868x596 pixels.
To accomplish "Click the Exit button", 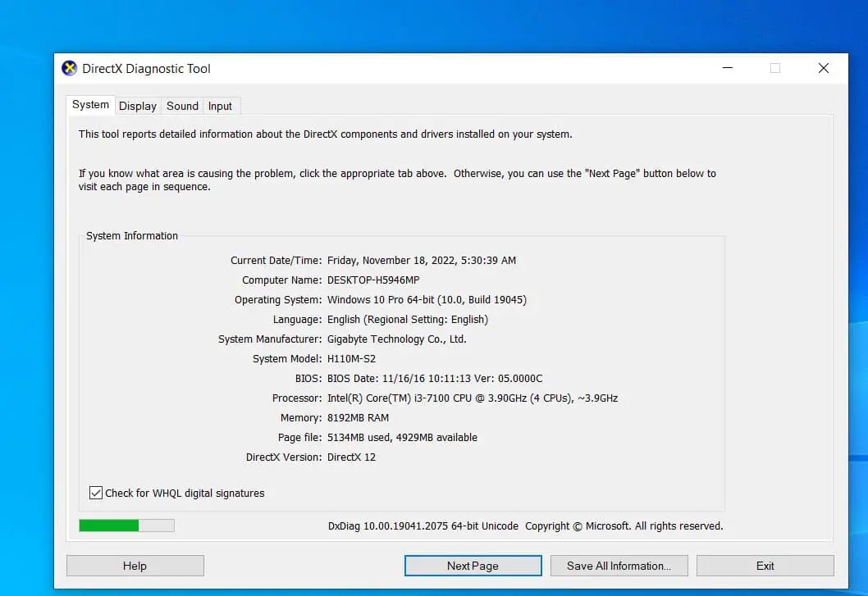I will pyautogui.click(x=765, y=566).
